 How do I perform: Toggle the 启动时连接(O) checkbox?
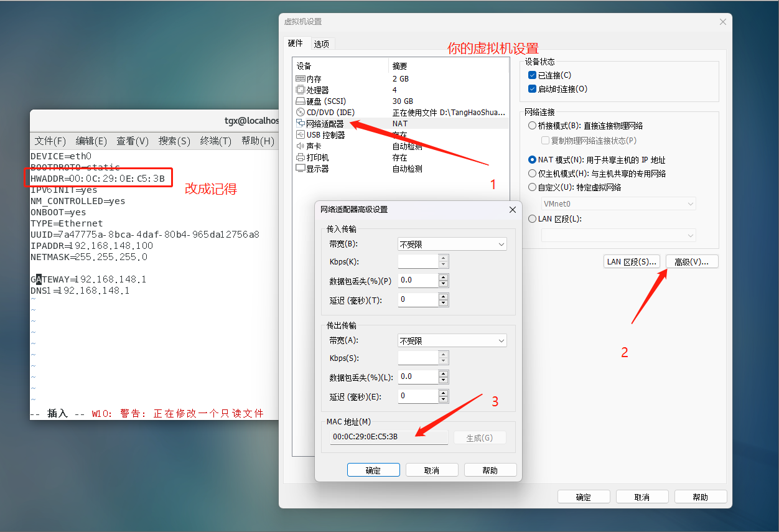click(x=532, y=89)
